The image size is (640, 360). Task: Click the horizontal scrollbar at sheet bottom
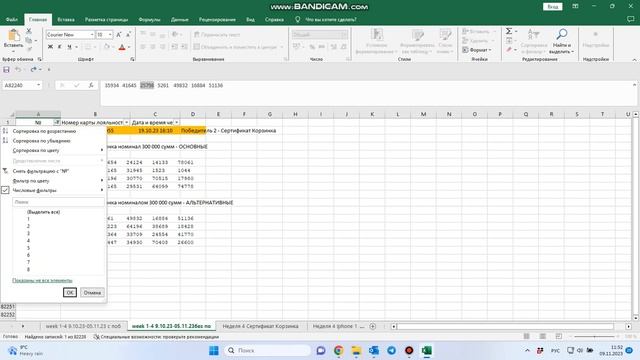(505, 326)
